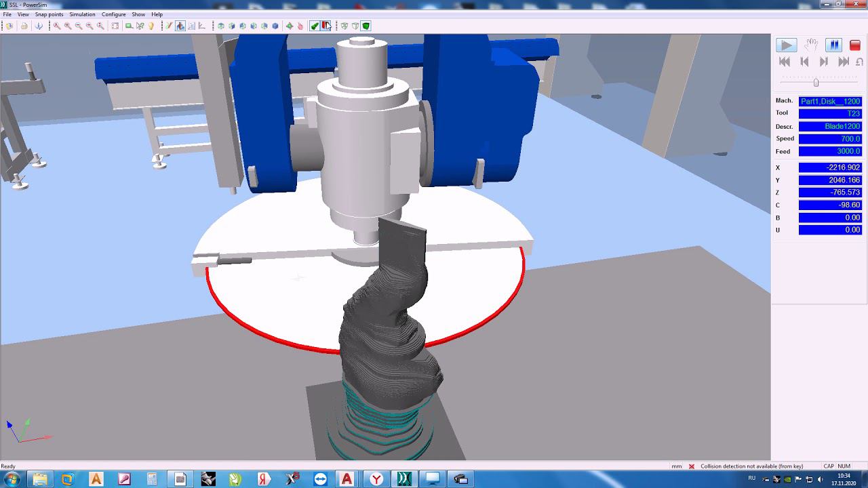Toggle the red collision icon under cursor
This screenshot has width=868, height=488.
point(326,26)
